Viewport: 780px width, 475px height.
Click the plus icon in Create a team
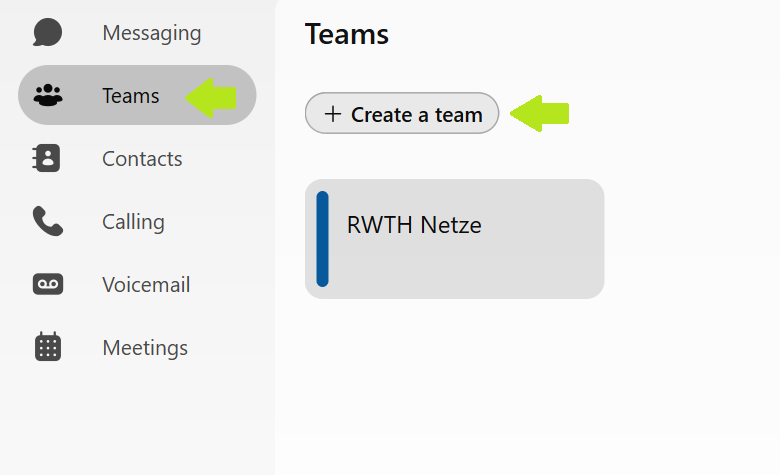(333, 114)
